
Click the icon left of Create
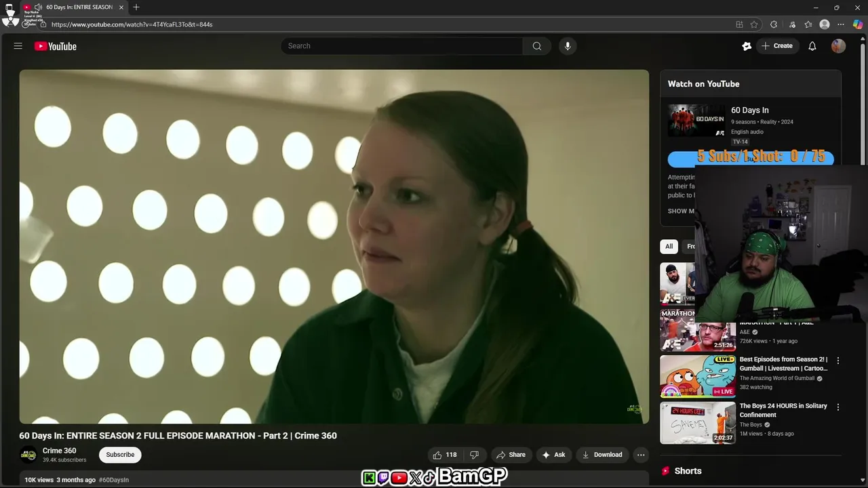pos(747,46)
